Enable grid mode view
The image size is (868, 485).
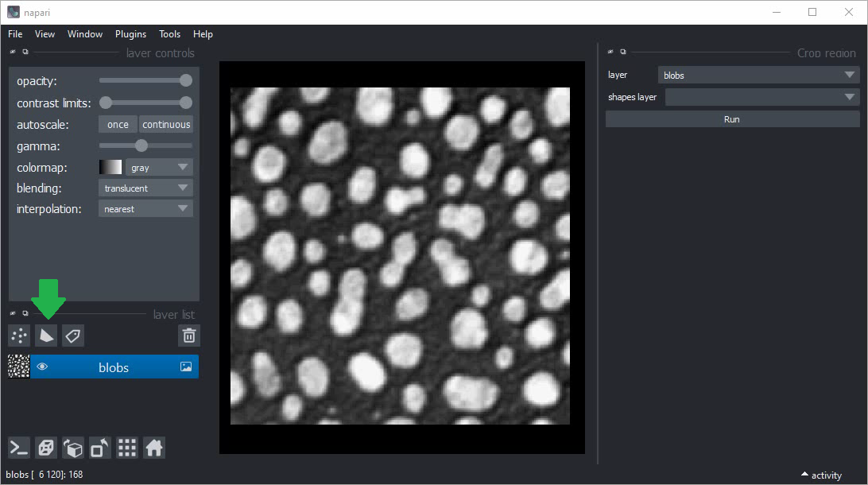(127, 448)
